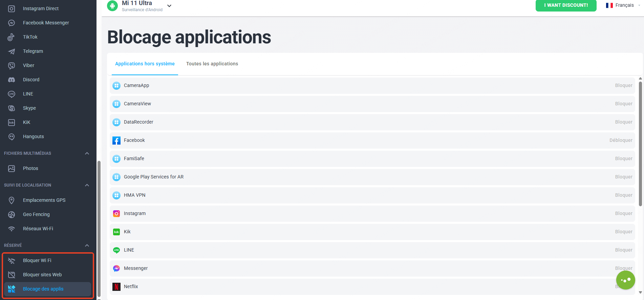Open Bloquer sites Web menu item
Image resolution: width=644 pixels, height=300 pixels.
pos(47,275)
